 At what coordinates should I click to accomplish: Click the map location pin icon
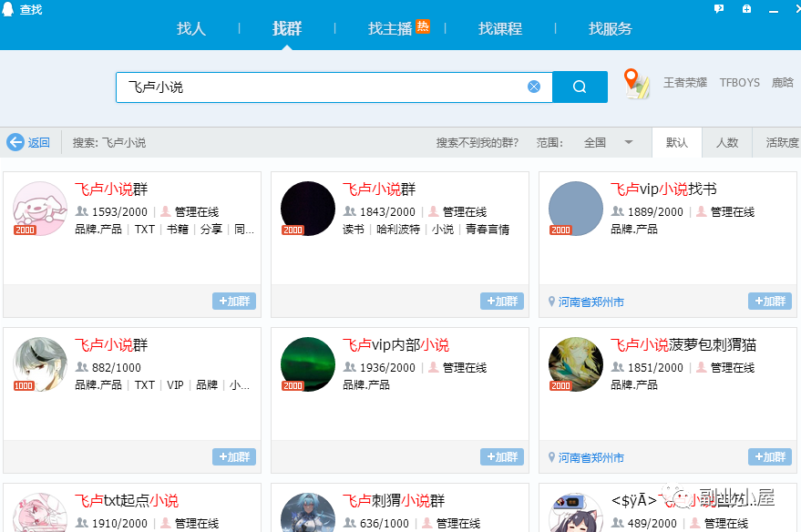pyautogui.click(x=634, y=85)
